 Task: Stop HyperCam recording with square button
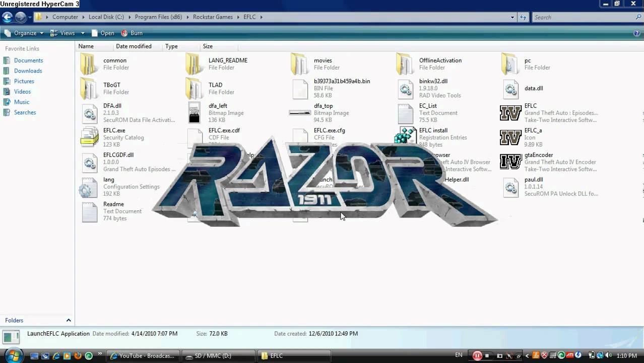(487, 356)
